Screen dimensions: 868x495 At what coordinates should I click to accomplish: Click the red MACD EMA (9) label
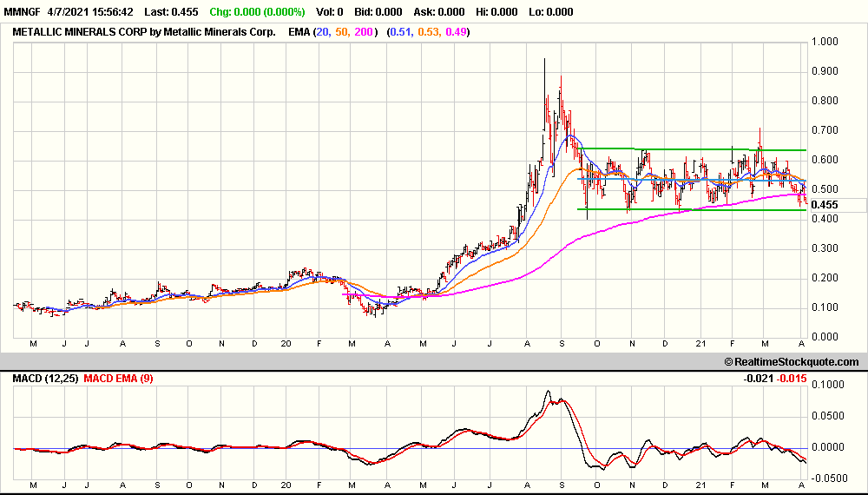(118, 379)
